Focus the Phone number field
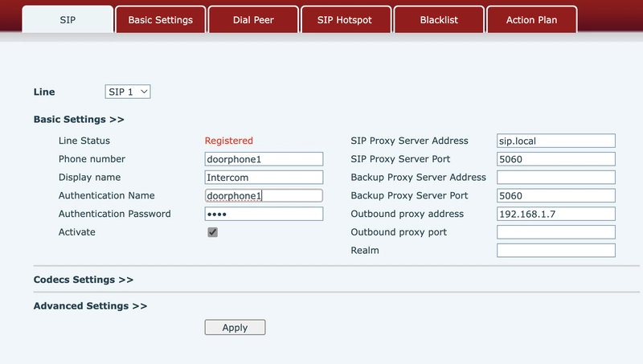Viewport: 643px width, 364px height. [x=264, y=159]
